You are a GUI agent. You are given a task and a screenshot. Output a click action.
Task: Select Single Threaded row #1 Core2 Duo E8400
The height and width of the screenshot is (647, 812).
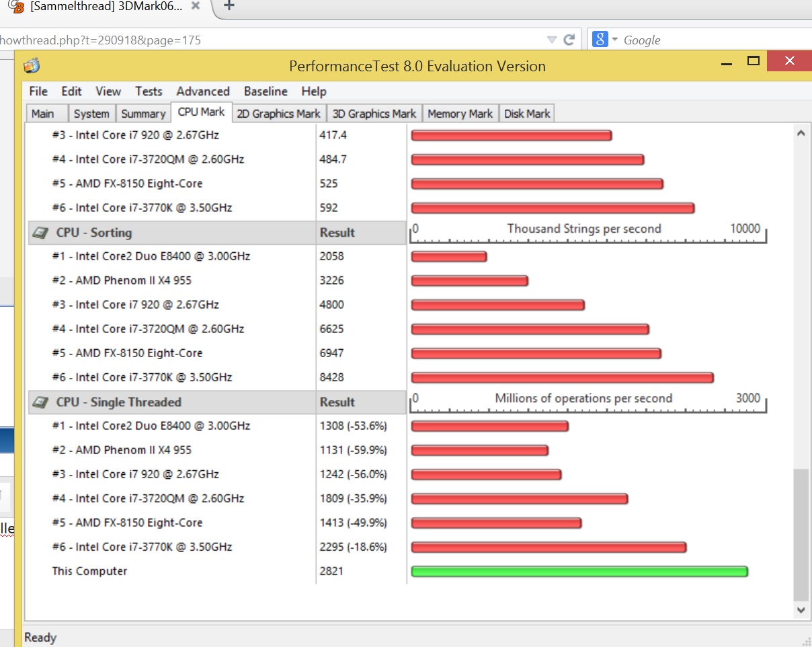[151, 426]
